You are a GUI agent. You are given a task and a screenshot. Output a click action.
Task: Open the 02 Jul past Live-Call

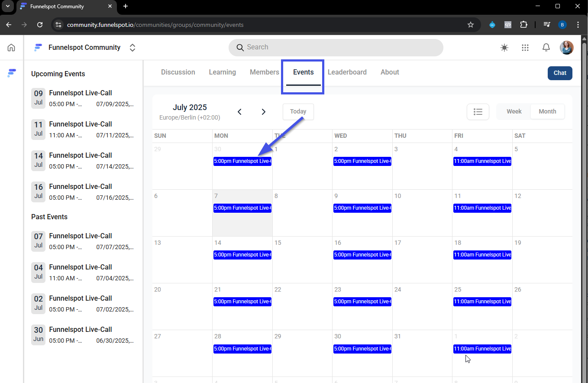tap(83, 304)
